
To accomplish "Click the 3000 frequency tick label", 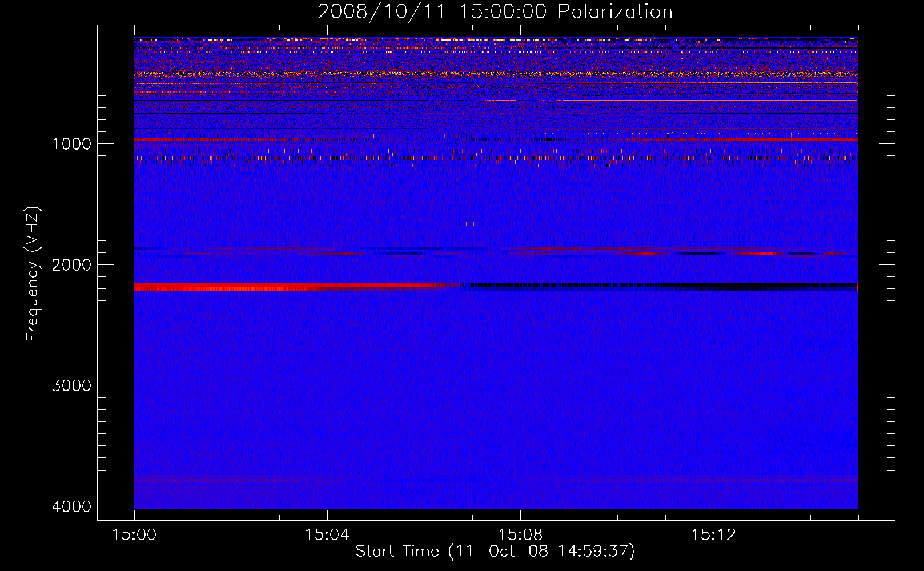I will 71,385.
